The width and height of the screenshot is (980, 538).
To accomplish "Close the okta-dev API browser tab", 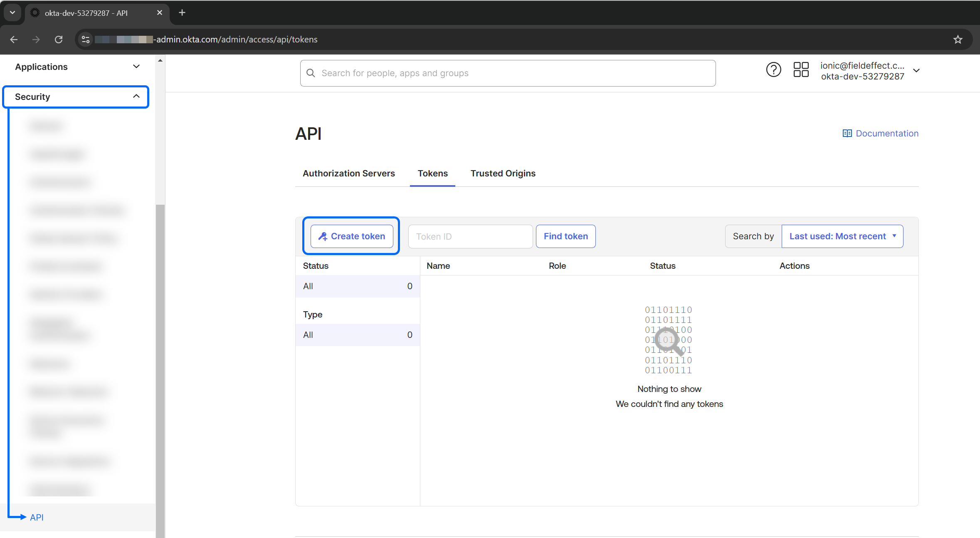I will (160, 13).
